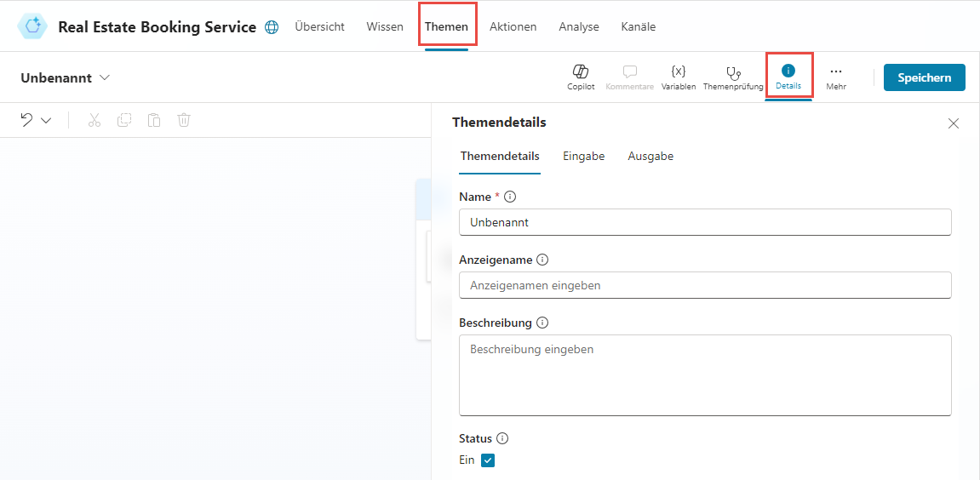The image size is (980, 480).
Task: Click the Anzeigename input field
Action: point(705,285)
